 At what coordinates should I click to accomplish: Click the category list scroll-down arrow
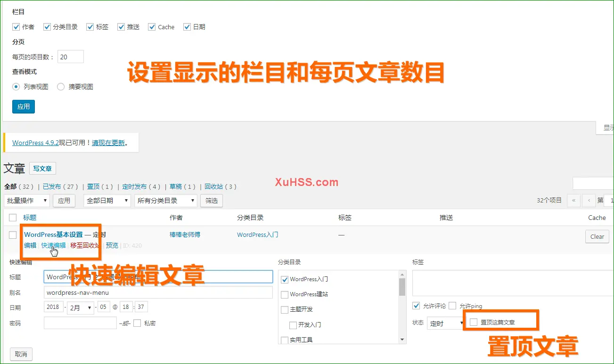402,340
